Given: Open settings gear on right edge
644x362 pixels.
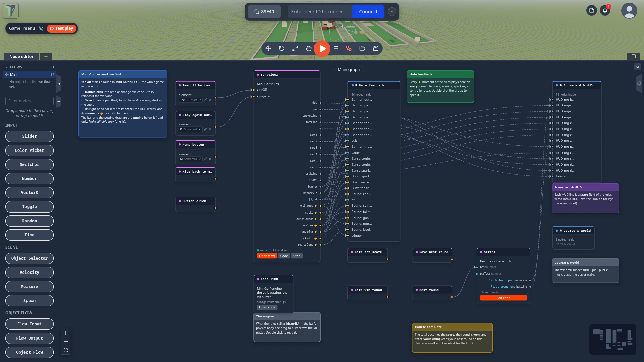Looking at the screenshot, I should click(x=639, y=83).
